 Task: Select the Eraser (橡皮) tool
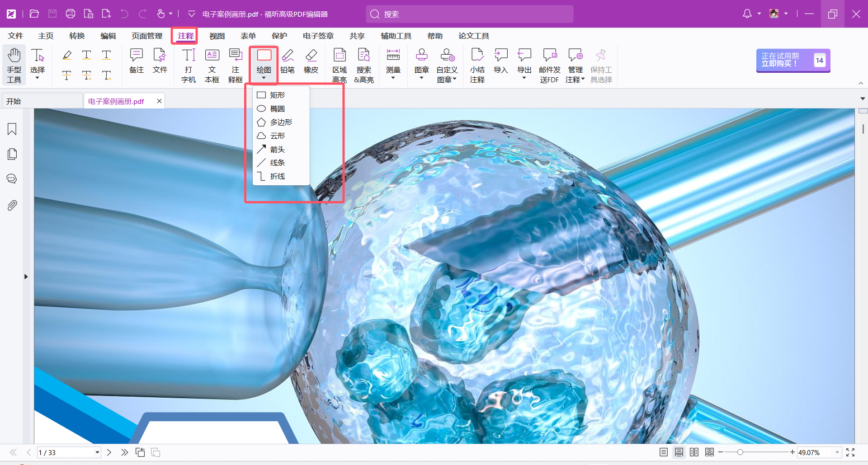point(311,61)
